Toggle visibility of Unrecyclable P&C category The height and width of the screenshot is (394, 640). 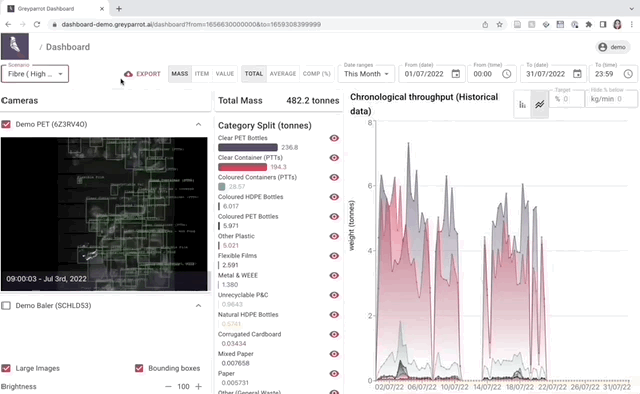coord(334,295)
